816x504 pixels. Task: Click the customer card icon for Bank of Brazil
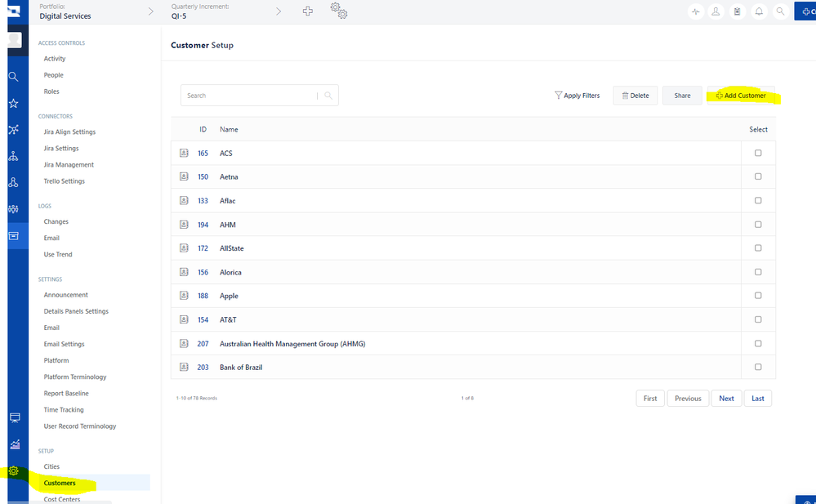coord(184,367)
